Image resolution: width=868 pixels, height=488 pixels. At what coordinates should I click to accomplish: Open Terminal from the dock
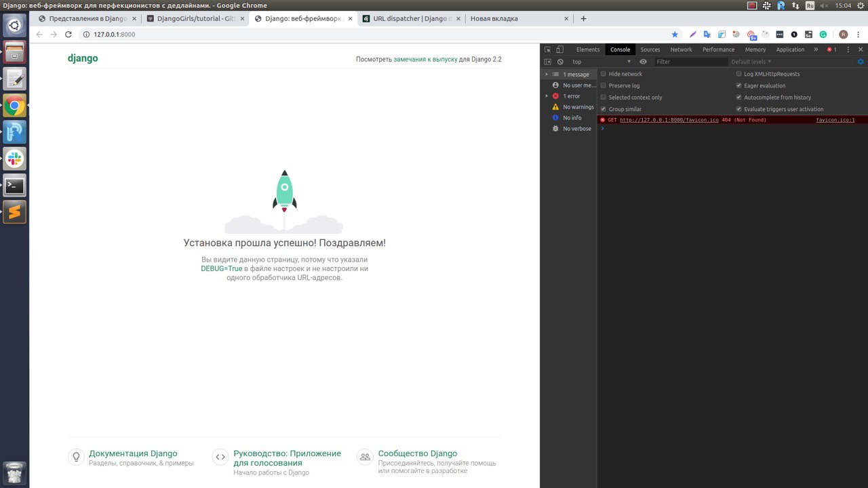coord(14,186)
